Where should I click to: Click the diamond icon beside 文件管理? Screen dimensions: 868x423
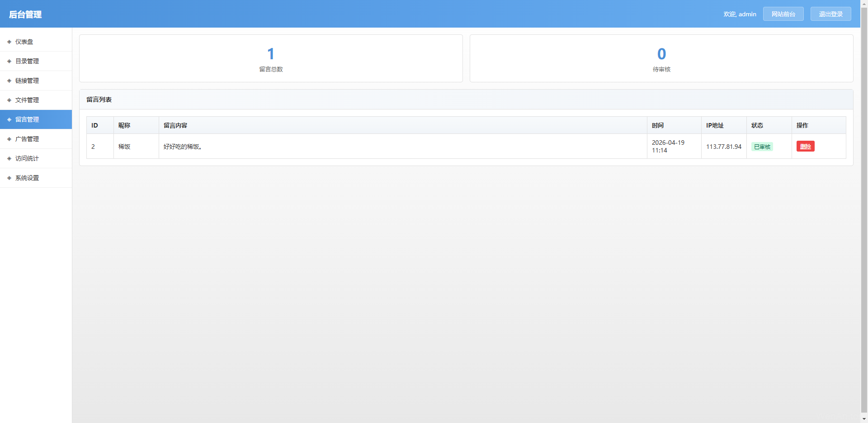(x=9, y=100)
